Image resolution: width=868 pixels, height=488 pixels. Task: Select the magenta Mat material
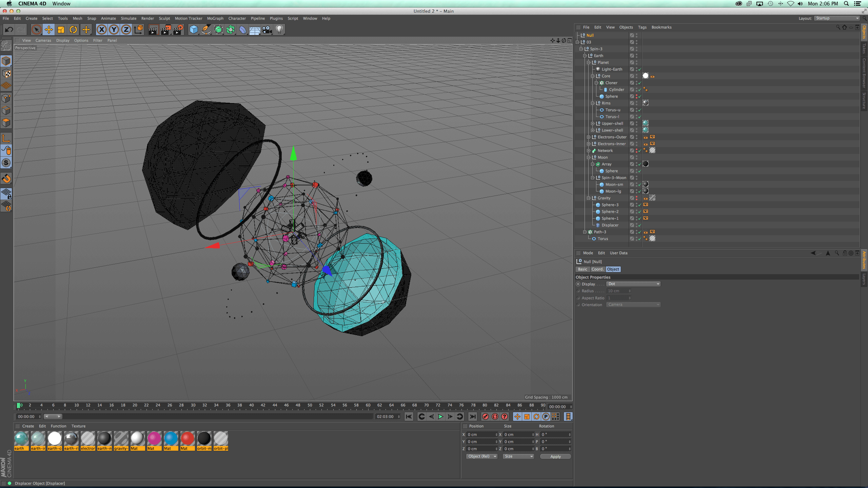tap(154, 441)
